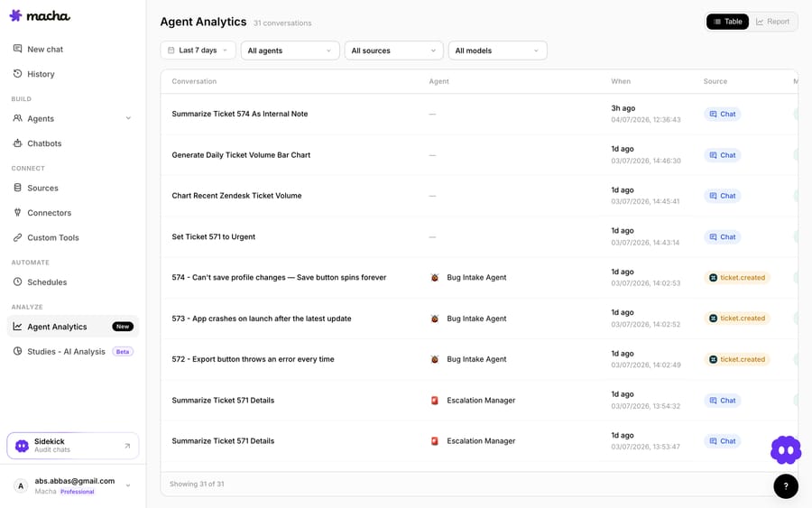Go to Sources page
The image size is (812, 508).
pos(42,188)
